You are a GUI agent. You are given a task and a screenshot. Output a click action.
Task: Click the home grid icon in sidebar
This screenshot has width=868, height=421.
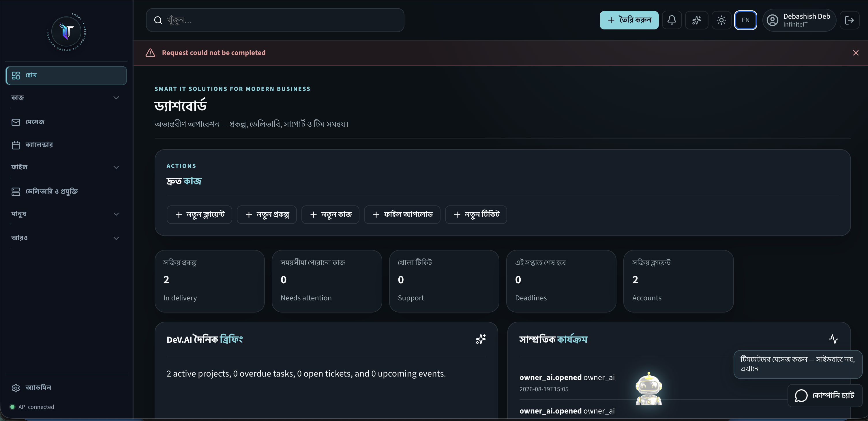coord(16,76)
